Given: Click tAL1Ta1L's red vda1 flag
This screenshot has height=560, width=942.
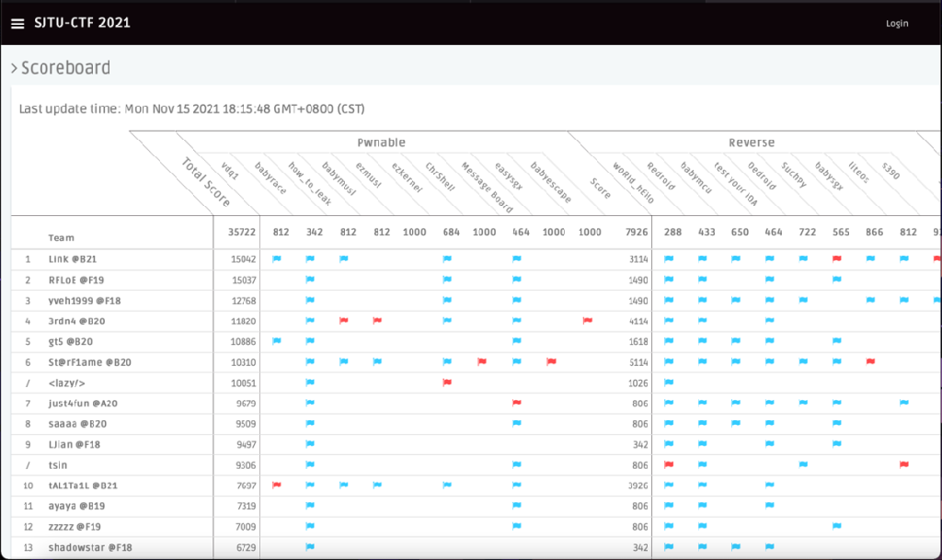Looking at the screenshot, I should 276,485.
